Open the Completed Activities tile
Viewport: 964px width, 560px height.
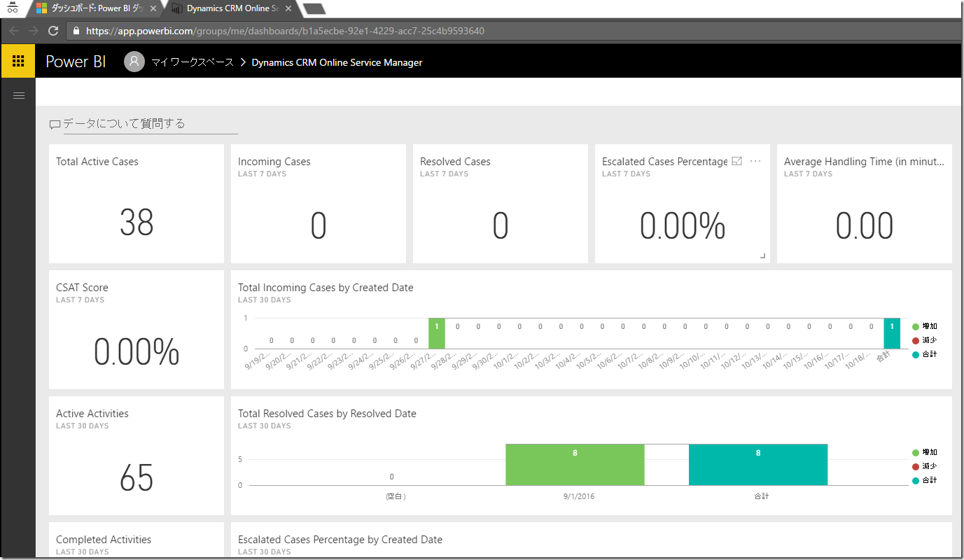tap(137, 540)
